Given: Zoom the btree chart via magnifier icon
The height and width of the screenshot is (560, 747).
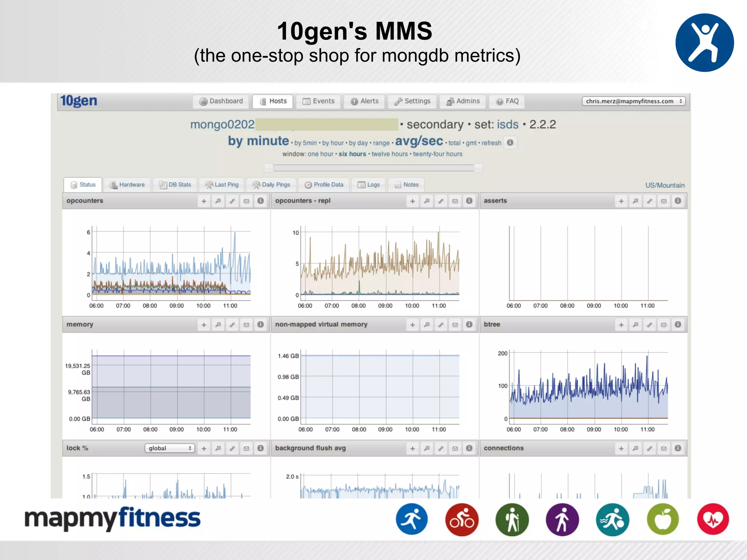Looking at the screenshot, I should pyautogui.click(x=635, y=324).
